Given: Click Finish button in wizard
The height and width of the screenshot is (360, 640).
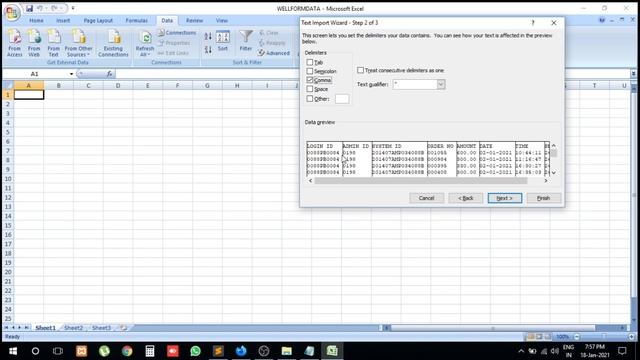Looking at the screenshot, I should (544, 198).
